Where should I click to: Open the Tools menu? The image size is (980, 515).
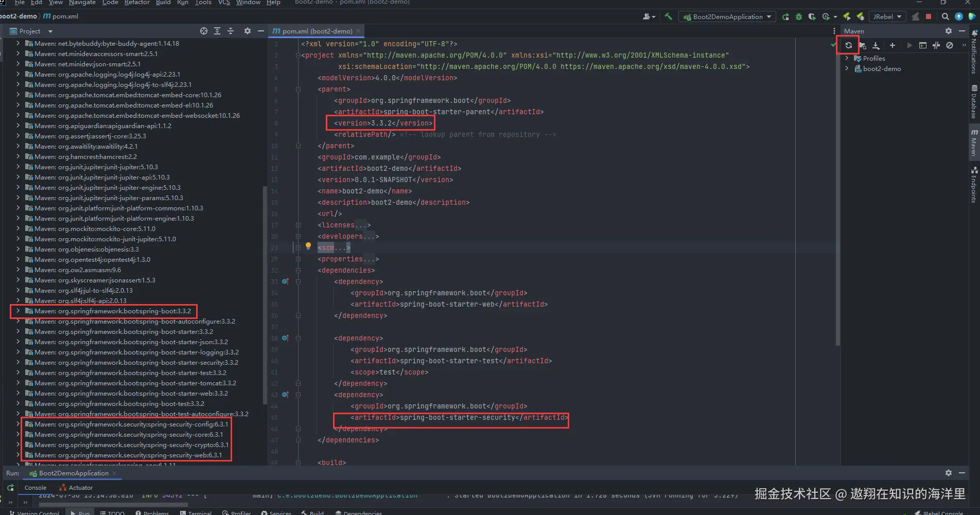click(203, 3)
